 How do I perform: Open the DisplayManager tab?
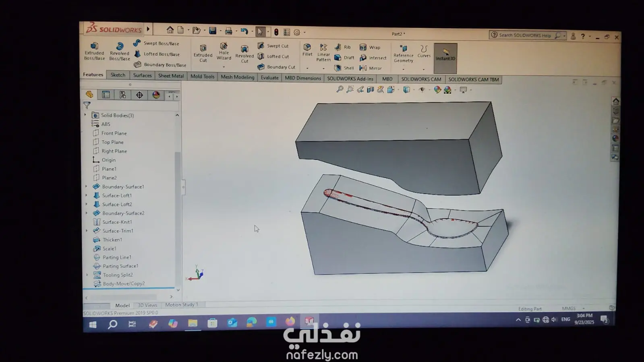click(156, 95)
